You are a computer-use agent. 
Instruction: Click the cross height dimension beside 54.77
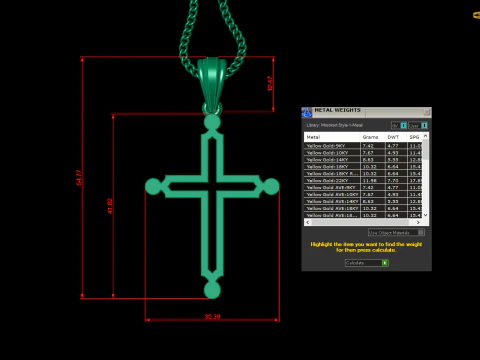(110, 206)
